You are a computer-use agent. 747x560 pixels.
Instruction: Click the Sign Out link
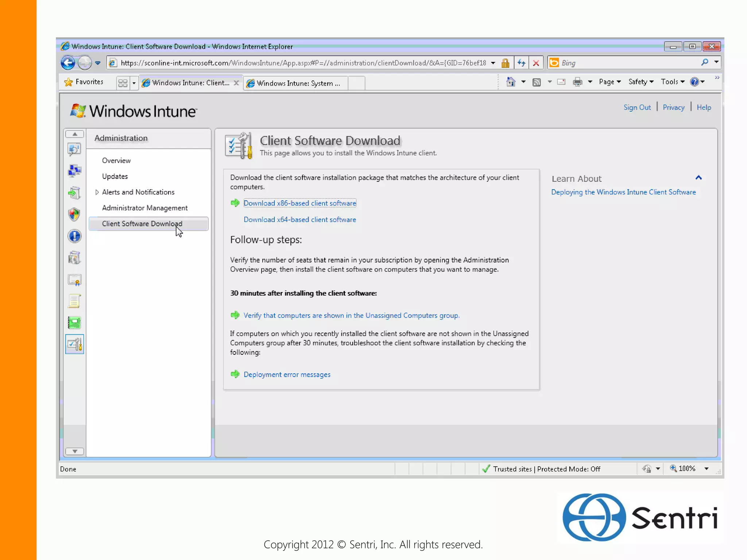[x=637, y=108]
